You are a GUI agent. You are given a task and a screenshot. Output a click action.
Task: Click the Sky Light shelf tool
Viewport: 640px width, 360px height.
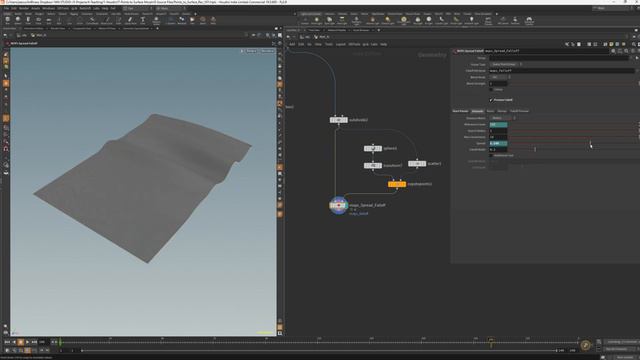[418, 20]
